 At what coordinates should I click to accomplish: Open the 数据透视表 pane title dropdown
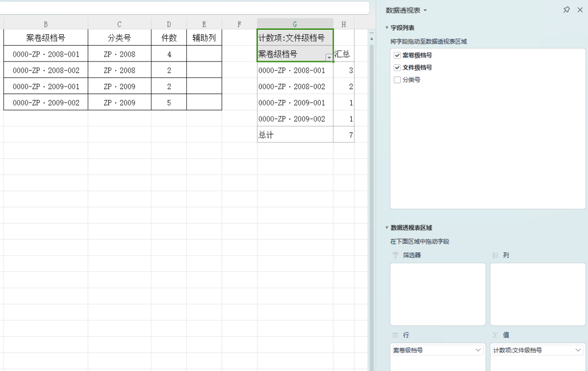point(425,10)
